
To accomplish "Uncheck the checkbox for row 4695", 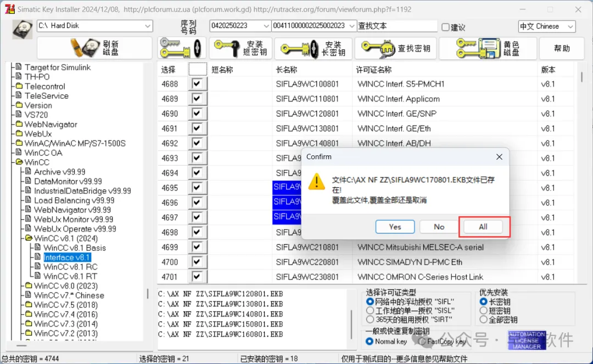I will (197, 187).
